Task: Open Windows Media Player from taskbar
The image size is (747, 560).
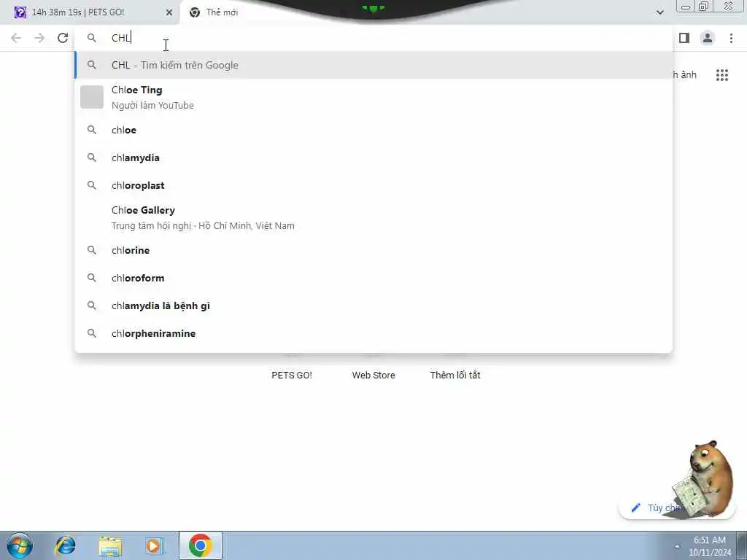Action: click(155, 545)
